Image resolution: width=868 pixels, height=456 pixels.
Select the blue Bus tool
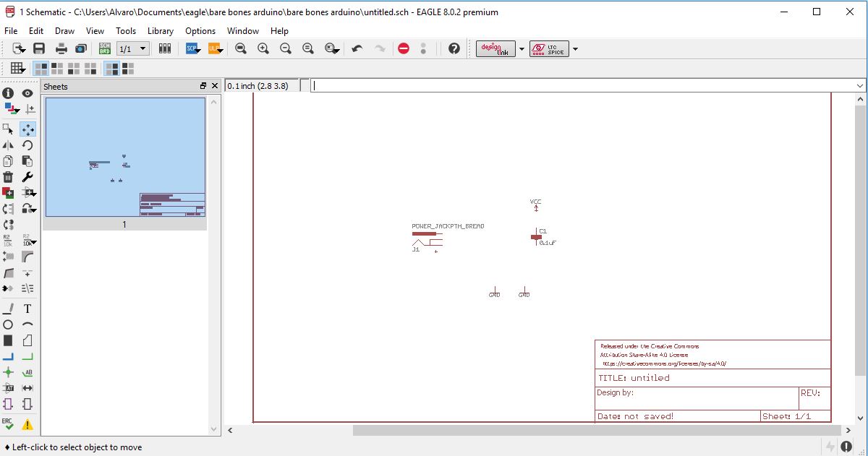[x=8, y=356]
